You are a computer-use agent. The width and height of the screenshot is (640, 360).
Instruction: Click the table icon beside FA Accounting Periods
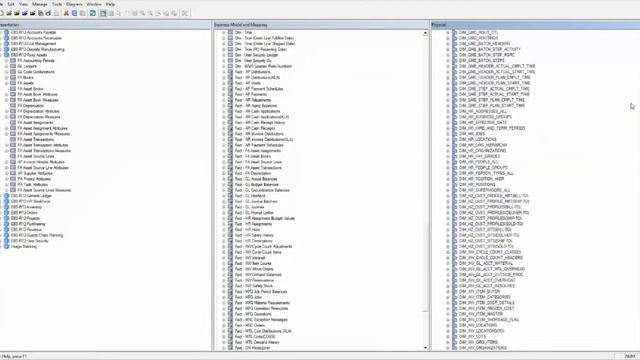13,60
